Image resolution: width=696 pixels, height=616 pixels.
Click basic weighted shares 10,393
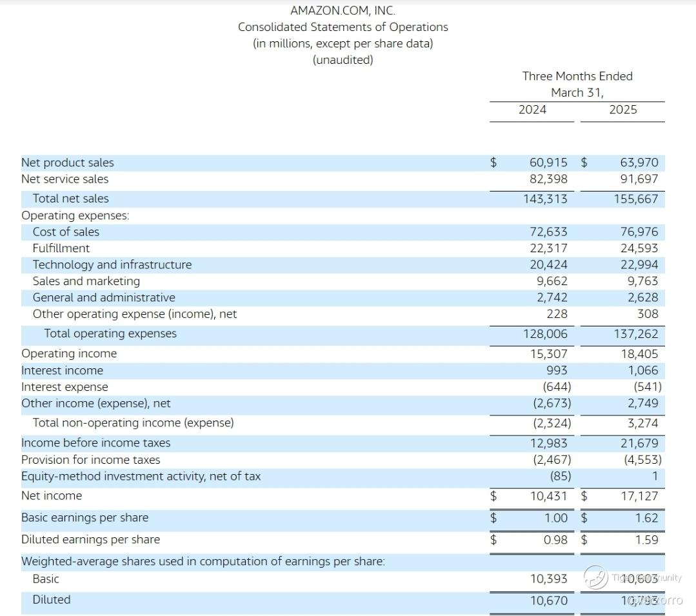pos(549,579)
